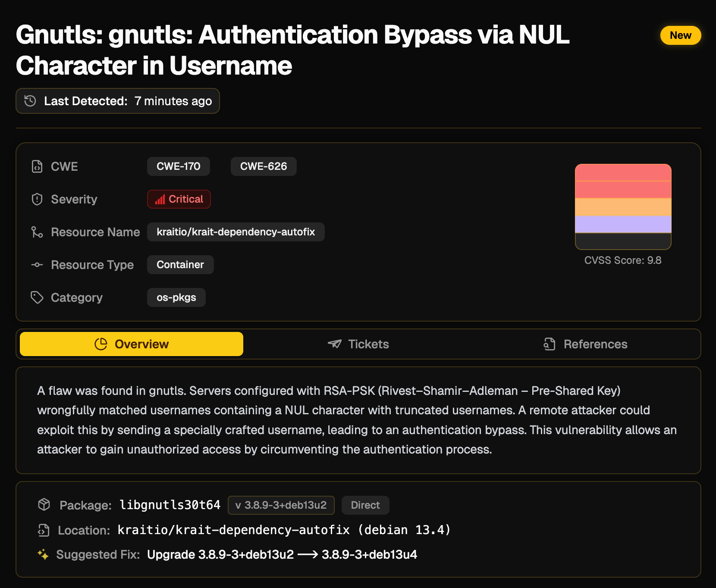Click the Critical severity bars icon
Viewport: 716px width, 588px height.
click(x=160, y=199)
